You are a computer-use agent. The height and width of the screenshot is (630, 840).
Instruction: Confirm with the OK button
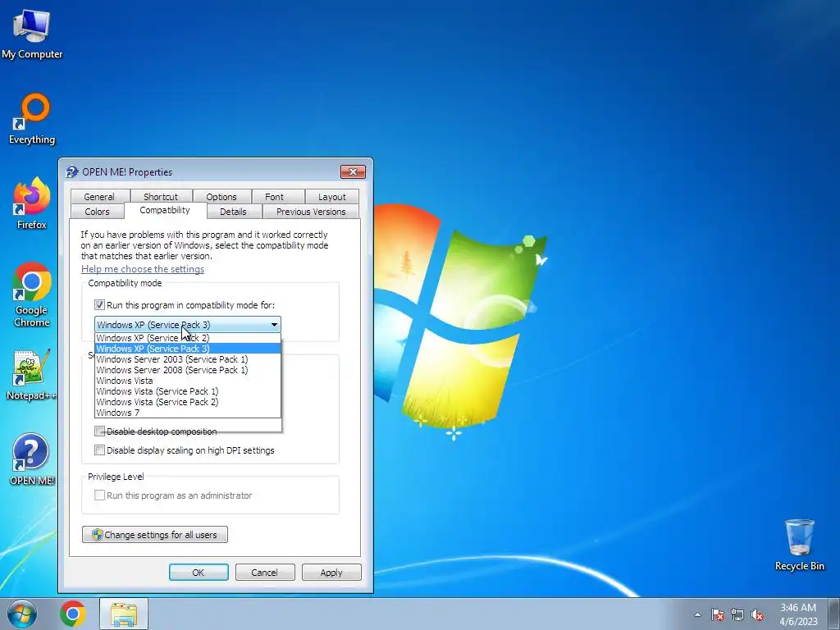coord(199,572)
